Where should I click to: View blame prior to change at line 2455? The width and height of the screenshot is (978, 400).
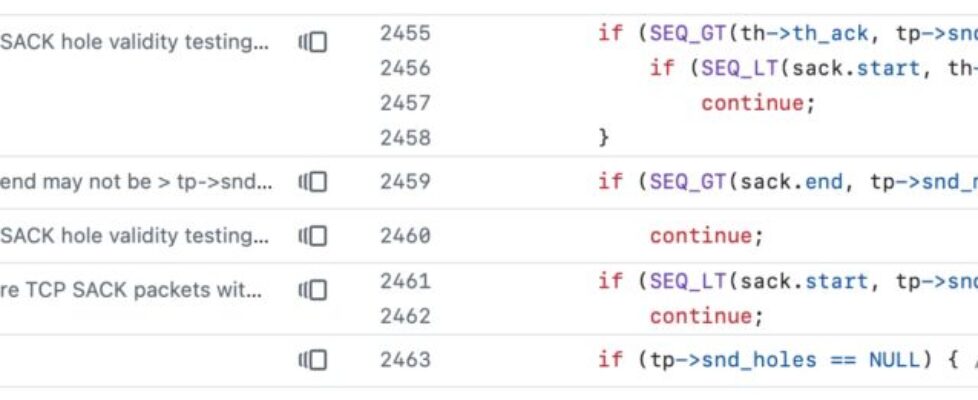(313, 42)
